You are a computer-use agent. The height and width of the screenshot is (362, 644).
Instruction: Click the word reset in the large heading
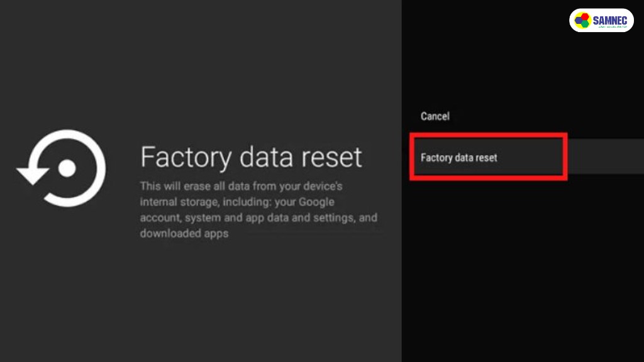click(331, 157)
